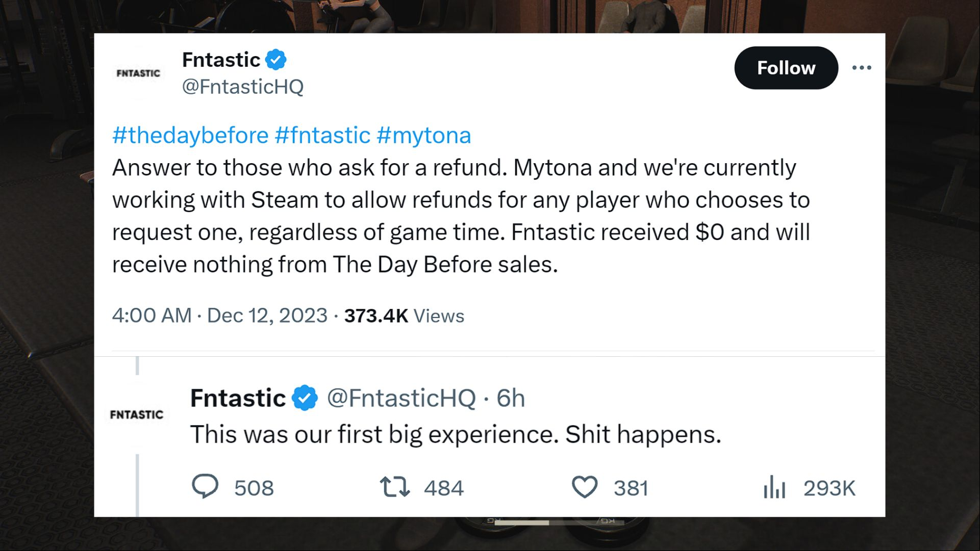This screenshot has width=980, height=551.
Task: Click the reply comment bubble icon
Action: coord(205,487)
